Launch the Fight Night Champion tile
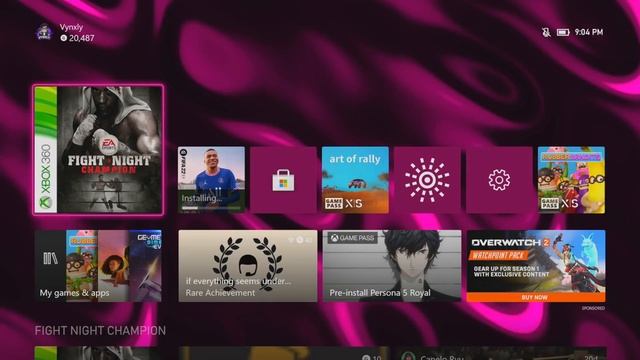Screen dimensions: 640x360 [x=98, y=150]
